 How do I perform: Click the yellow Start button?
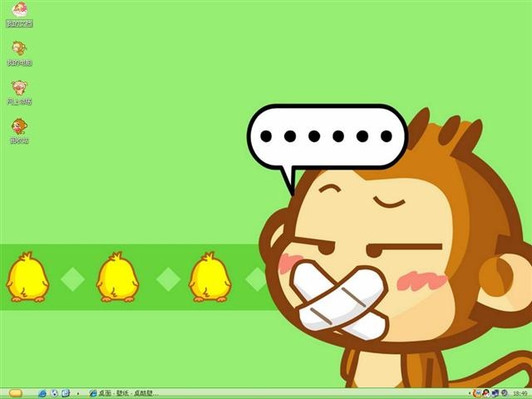(x=16, y=393)
